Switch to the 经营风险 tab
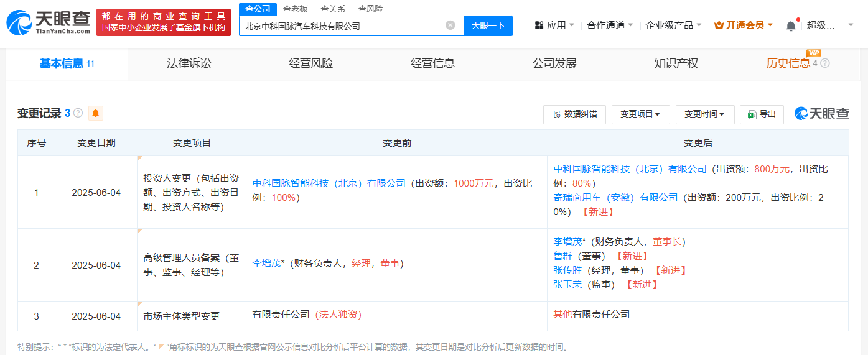The height and width of the screenshot is (355, 868). pyautogui.click(x=311, y=63)
